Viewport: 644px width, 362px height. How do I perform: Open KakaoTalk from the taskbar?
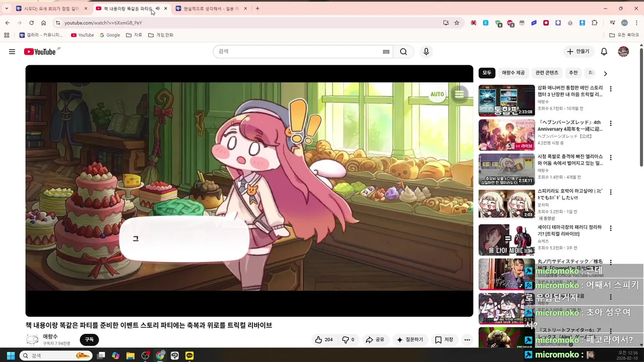coord(189,355)
